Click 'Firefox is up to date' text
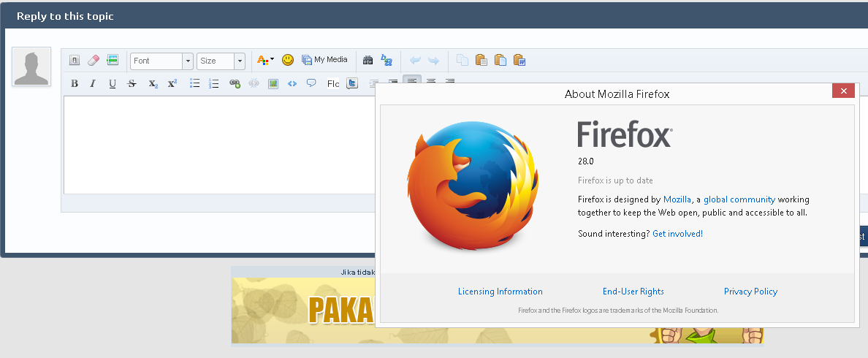This screenshot has width=868, height=358. tap(616, 180)
